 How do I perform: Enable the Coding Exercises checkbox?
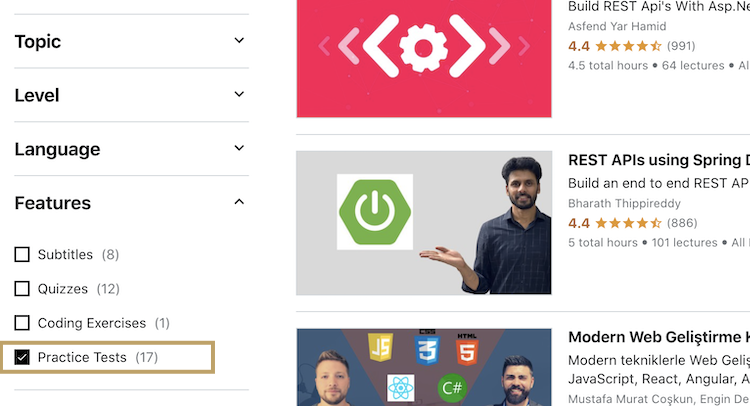22,323
